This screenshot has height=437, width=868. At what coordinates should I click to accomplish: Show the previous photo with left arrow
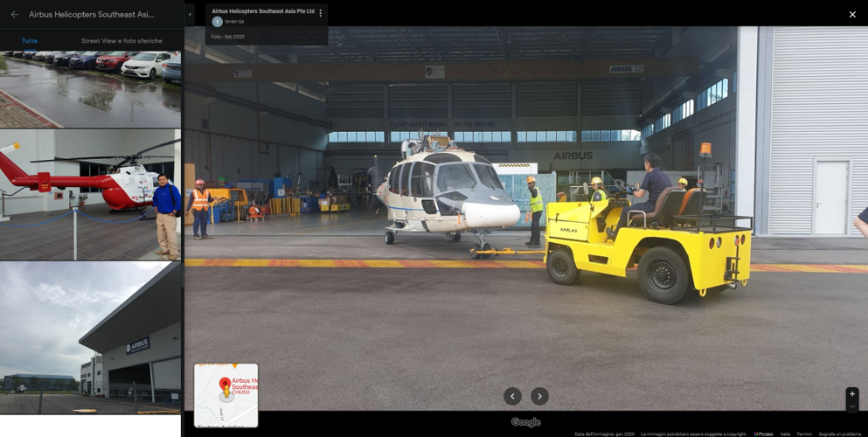click(x=512, y=396)
